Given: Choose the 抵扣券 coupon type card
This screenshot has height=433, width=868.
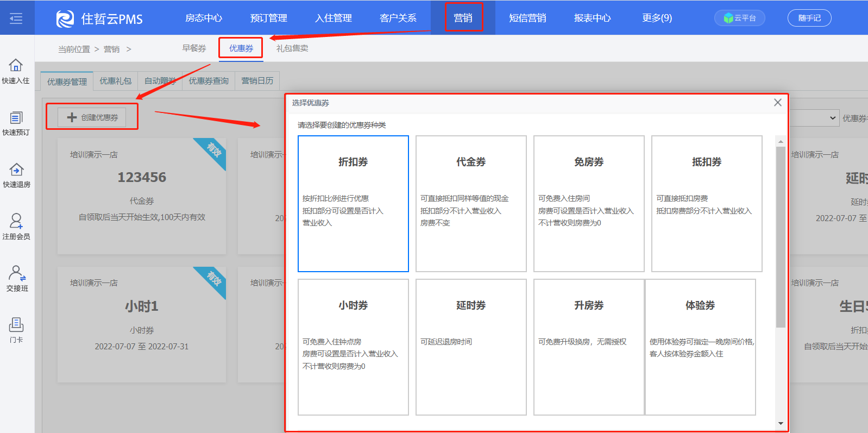Looking at the screenshot, I should [707, 204].
